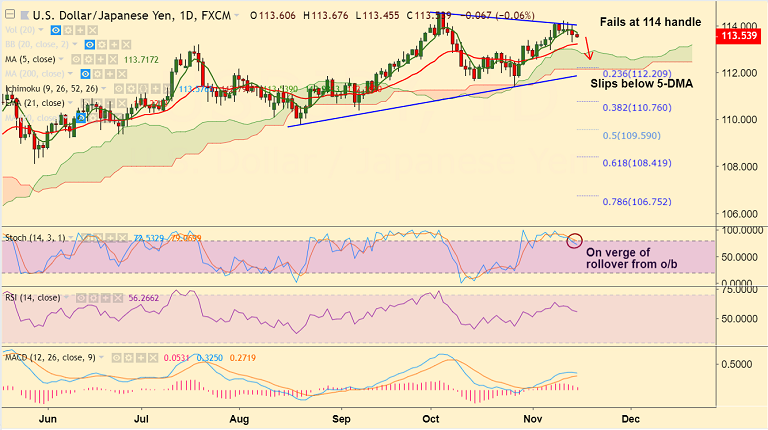
Task: Click the MA (5, close) value 113.7172
Action: click(x=141, y=60)
